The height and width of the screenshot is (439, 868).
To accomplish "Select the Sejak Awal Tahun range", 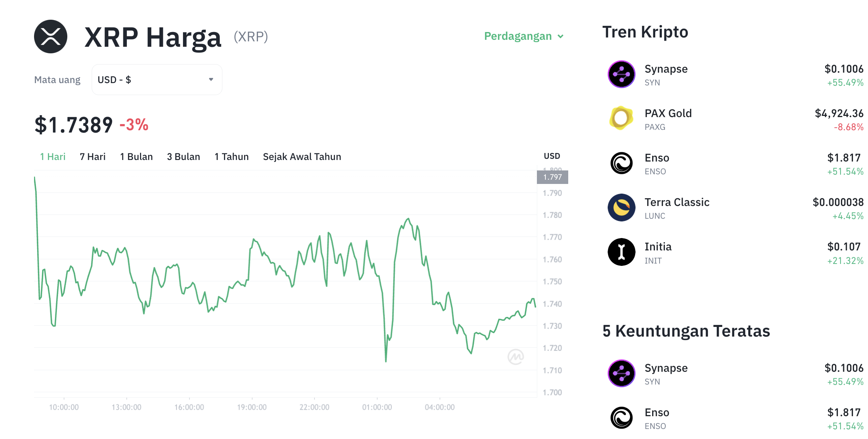I will (x=302, y=157).
